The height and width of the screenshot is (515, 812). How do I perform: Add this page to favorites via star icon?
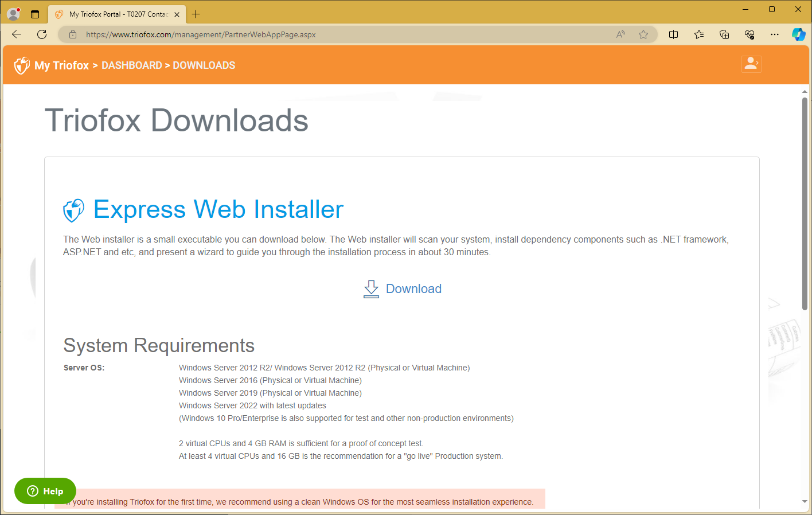click(x=642, y=34)
